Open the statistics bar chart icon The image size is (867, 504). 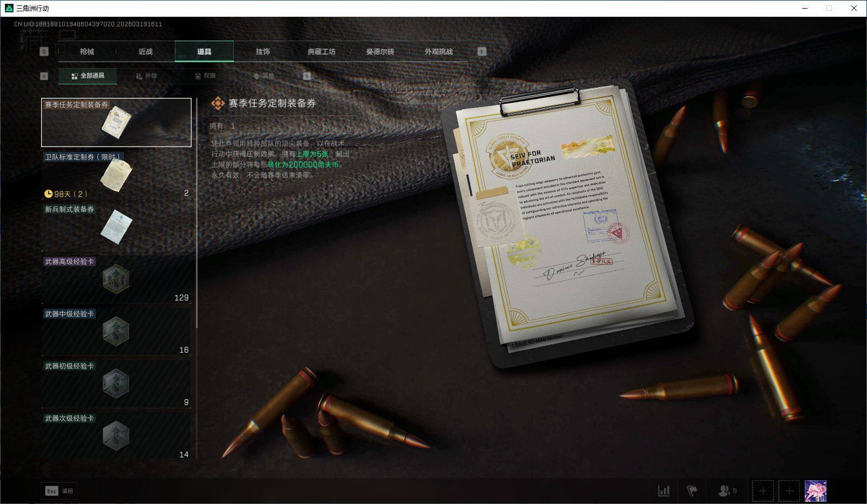point(664,490)
